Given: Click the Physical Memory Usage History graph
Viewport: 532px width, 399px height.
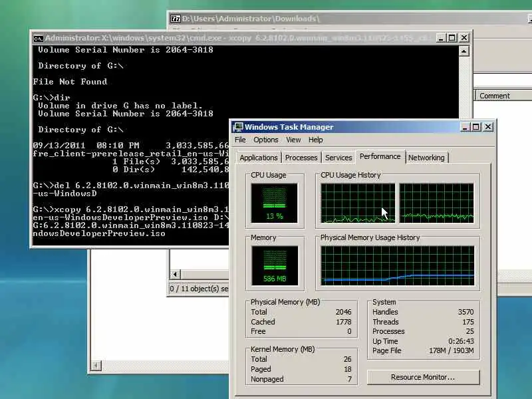Looking at the screenshot, I should point(397,265).
